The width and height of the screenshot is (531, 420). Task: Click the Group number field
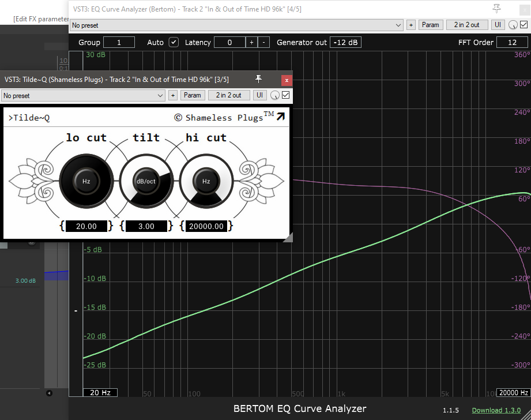[x=119, y=42]
